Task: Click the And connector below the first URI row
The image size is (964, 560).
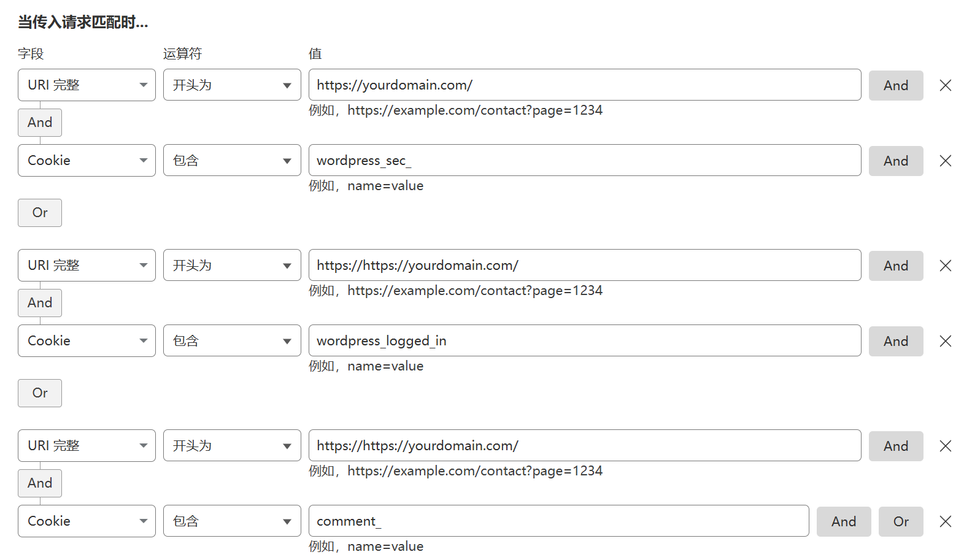Action: (39, 122)
